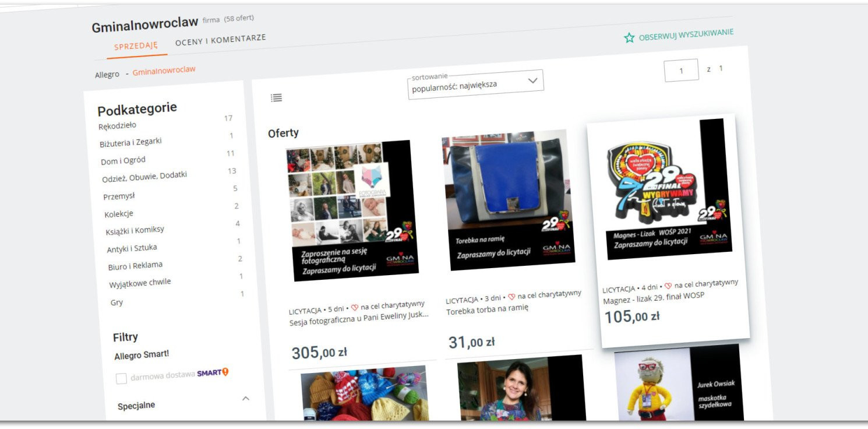Click the 105,00 zł price

(x=631, y=317)
